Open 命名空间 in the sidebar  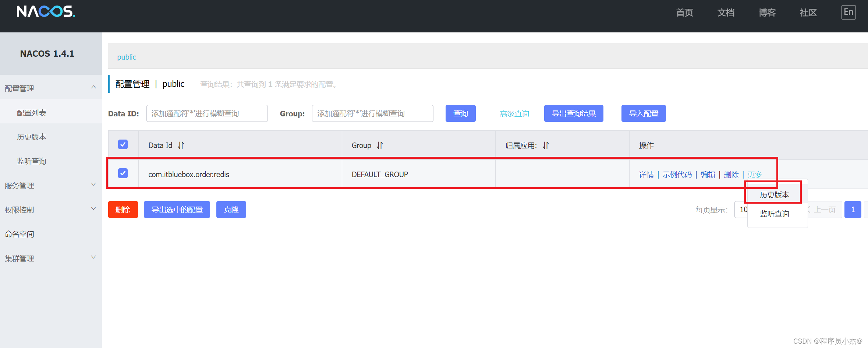click(20, 234)
